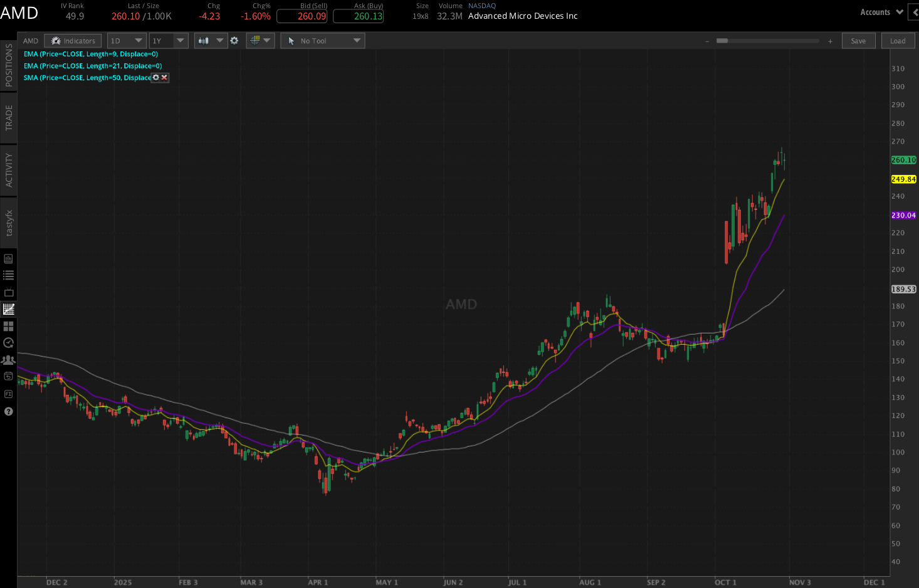Open the grid layout icon below the chart icon
The image size is (919, 588).
click(x=9, y=326)
